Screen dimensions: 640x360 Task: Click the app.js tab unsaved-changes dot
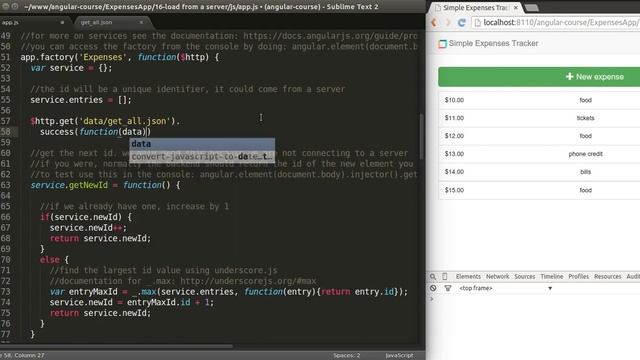tap(62, 22)
